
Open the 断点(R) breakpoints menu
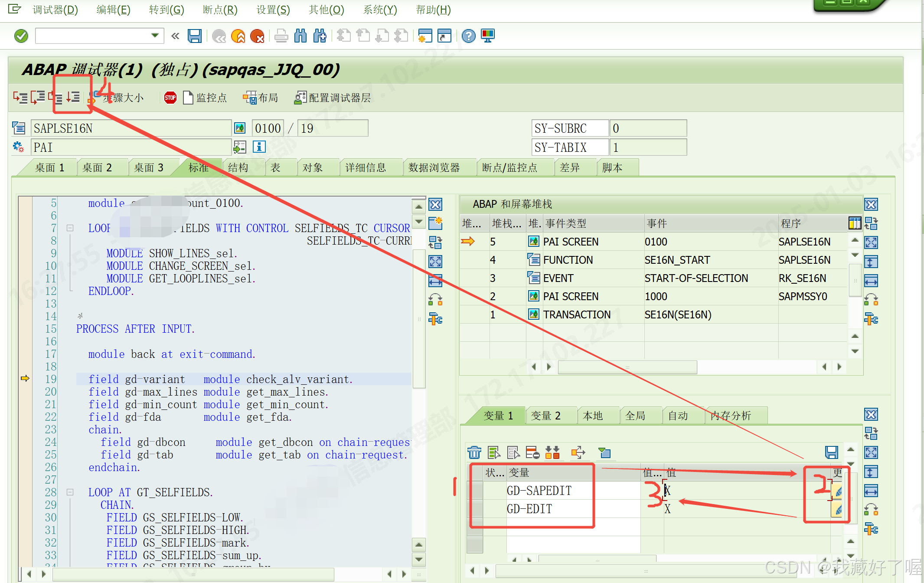220,10
